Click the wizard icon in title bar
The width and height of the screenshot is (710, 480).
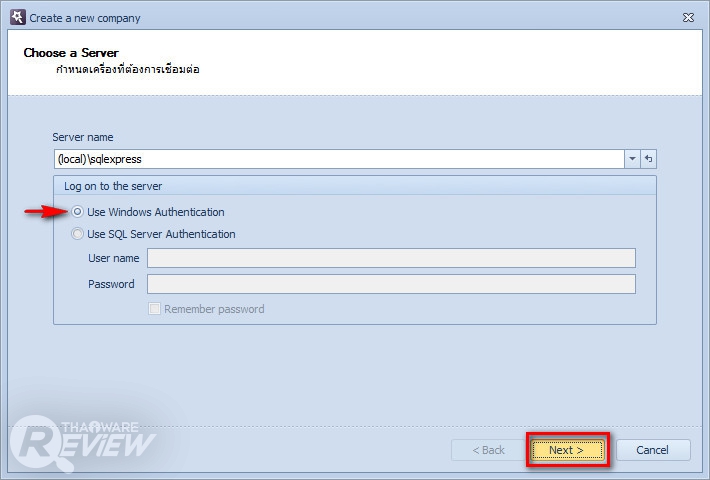coord(18,17)
